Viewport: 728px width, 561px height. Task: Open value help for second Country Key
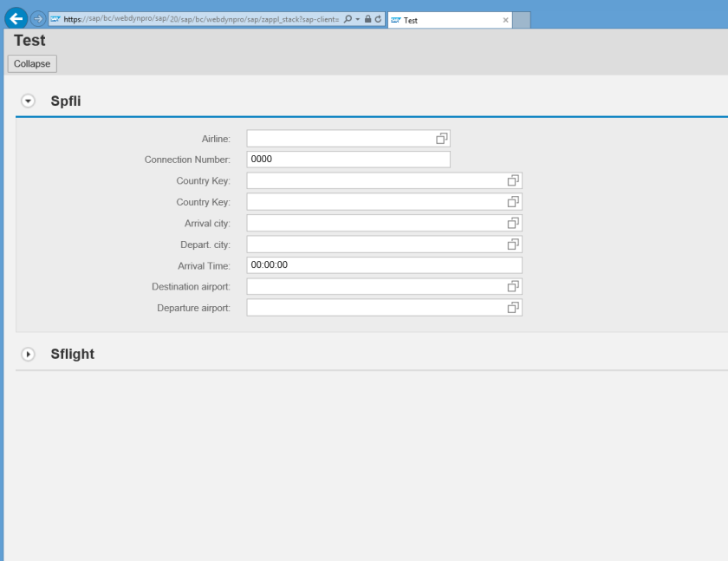513,202
